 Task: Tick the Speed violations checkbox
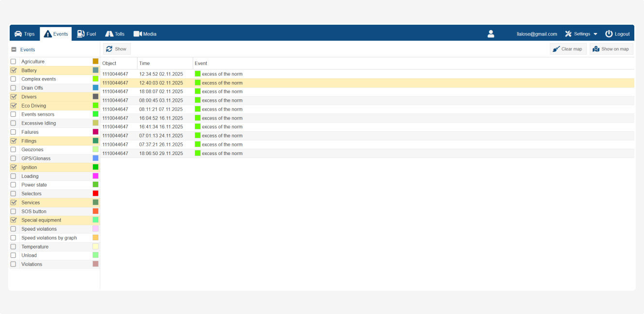(x=14, y=229)
